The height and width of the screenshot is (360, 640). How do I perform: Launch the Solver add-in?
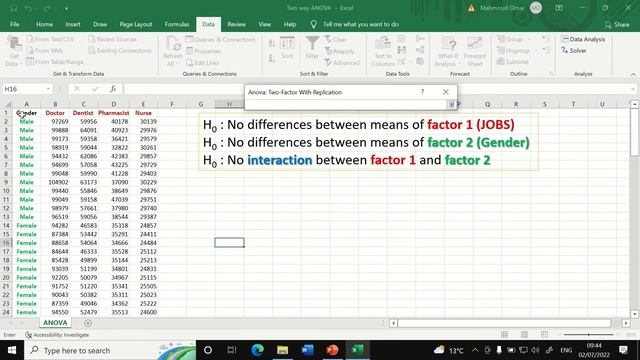pyautogui.click(x=574, y=51)
